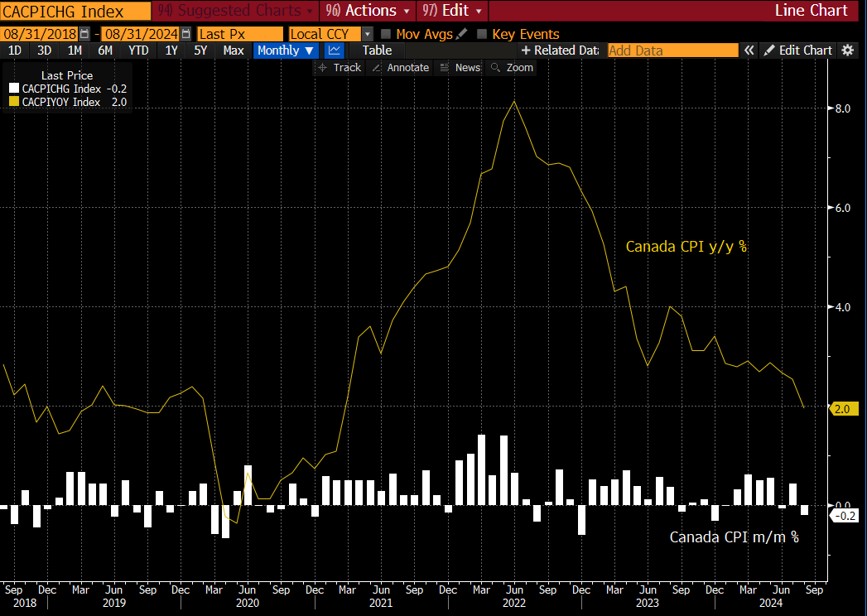This screenshot has width=867, height=616.
Task: Open the Local CCY currency dropdown arrow
Action: coord(367,34)
